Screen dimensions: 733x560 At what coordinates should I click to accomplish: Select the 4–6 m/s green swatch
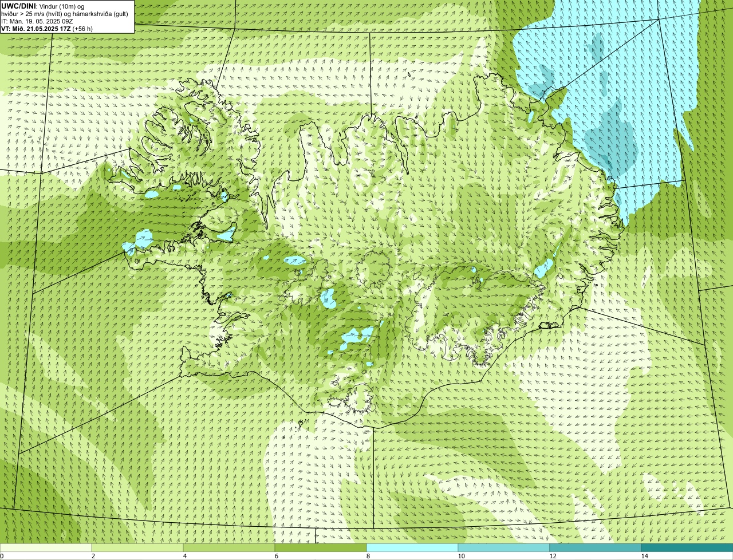pos(229,547)
